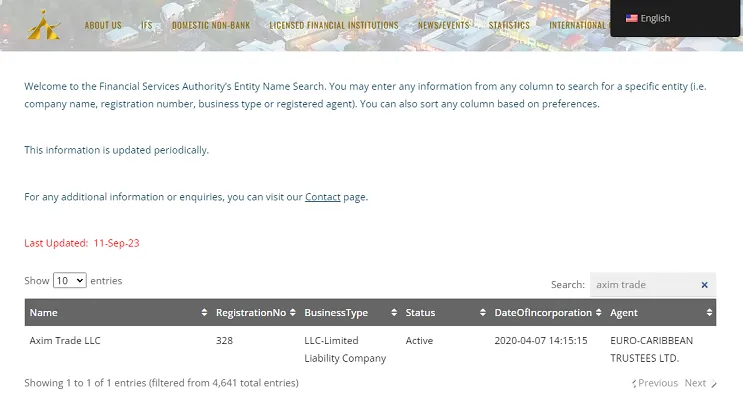Open the INTERNATIONAL menu item

point(577,25)
